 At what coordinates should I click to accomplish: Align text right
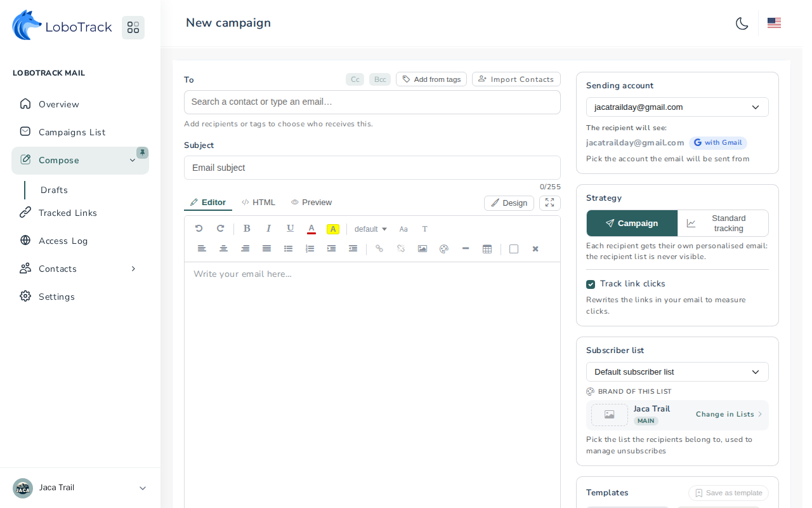pyautogui.click(x=245, y=249)
